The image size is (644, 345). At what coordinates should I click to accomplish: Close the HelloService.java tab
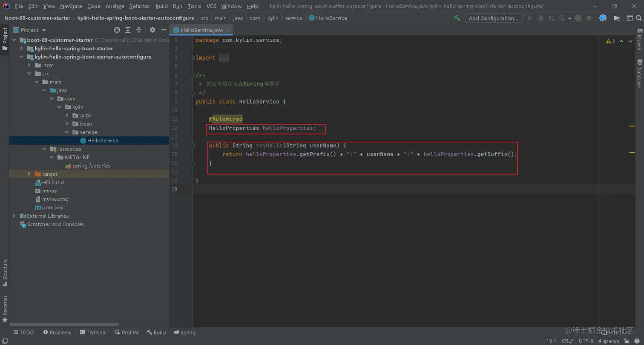tap(228, 30)
